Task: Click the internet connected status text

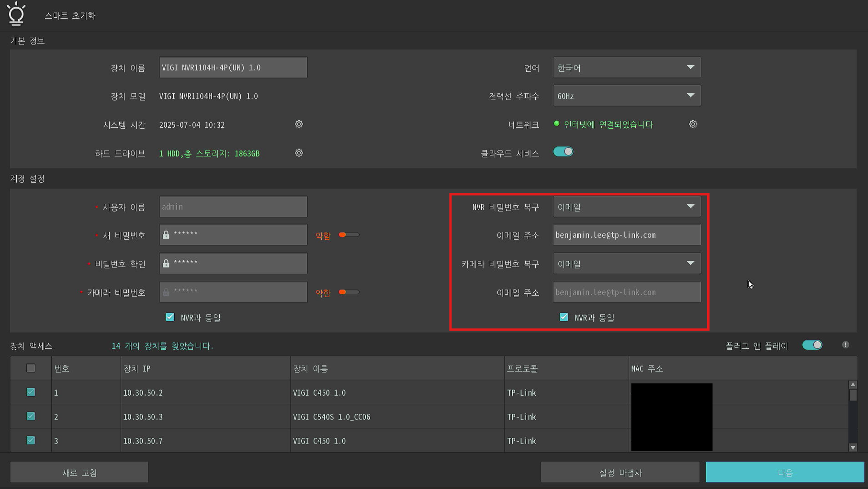Action: tap(608, 124)
